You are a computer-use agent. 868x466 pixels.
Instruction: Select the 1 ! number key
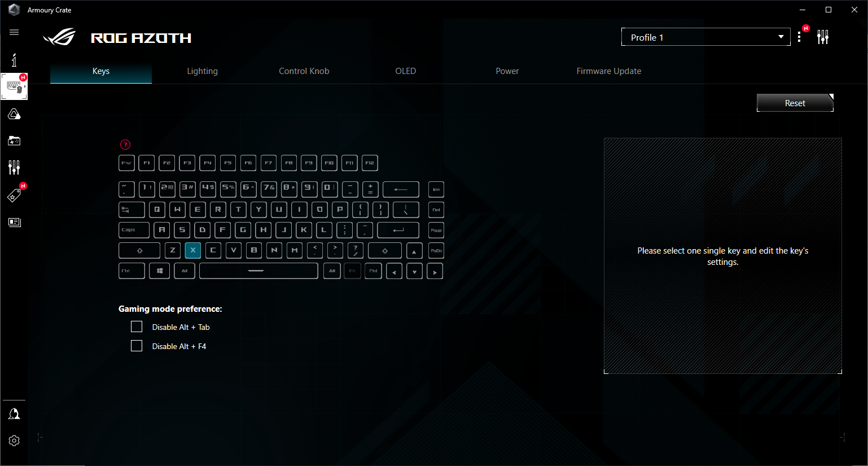(x=147, y=189)
